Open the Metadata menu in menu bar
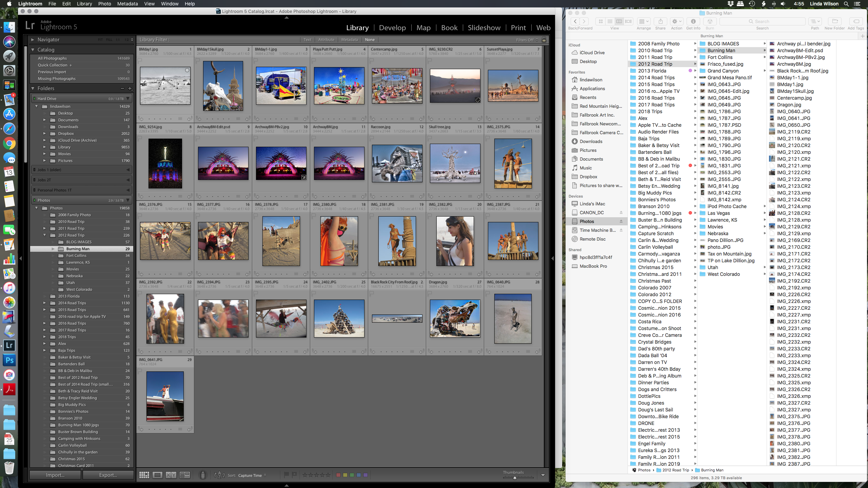This screenshot has height=488, width=868. click(x=127, y=4)
